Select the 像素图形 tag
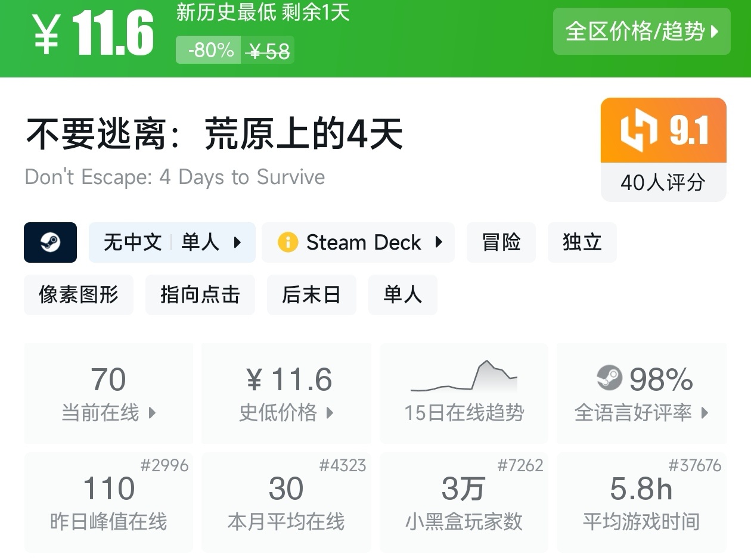Image resolution: width=751 pixels, height=560 pixels. (x=79, y=295)
